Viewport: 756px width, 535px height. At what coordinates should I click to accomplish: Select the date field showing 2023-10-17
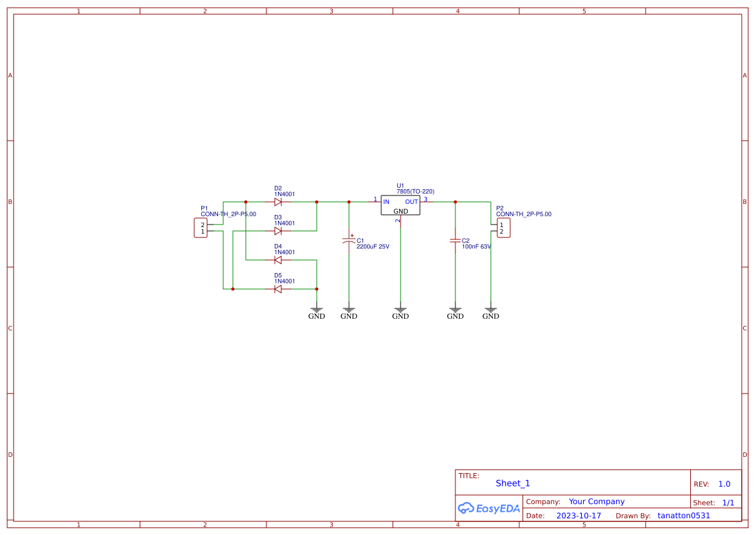click(x=580, y=515)
